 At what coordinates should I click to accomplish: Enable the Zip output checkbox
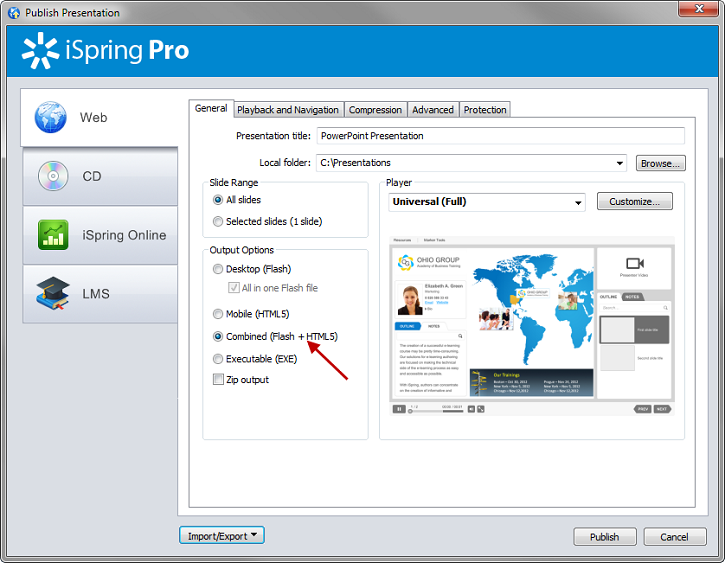(x=218, y=379)
